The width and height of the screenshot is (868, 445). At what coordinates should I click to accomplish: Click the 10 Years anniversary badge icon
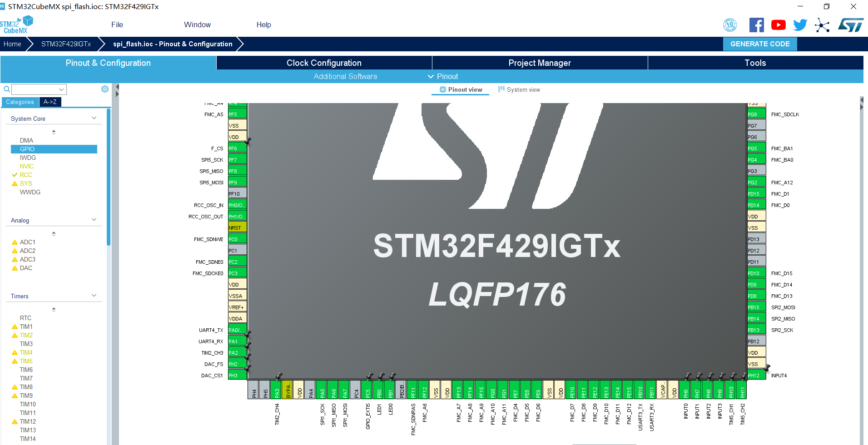coord(730,25)
